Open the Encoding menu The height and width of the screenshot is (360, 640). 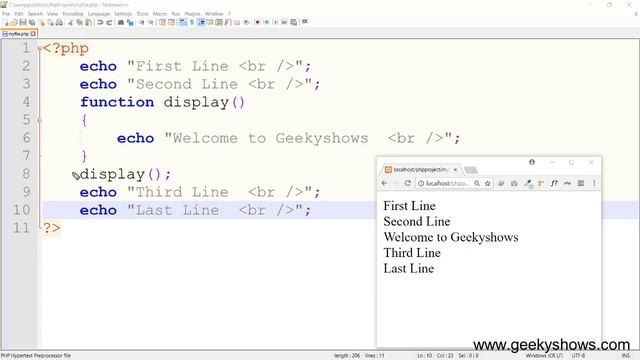click(x=73, y=14)
